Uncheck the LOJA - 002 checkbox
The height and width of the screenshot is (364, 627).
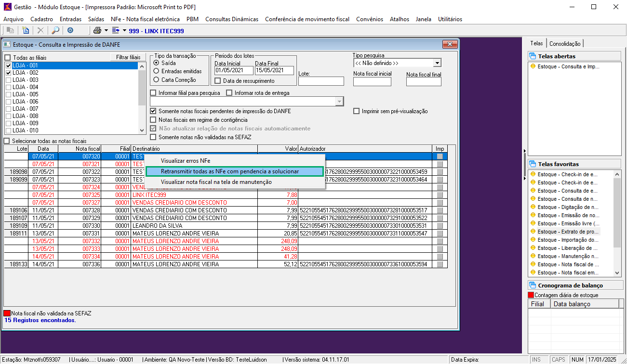9,73
